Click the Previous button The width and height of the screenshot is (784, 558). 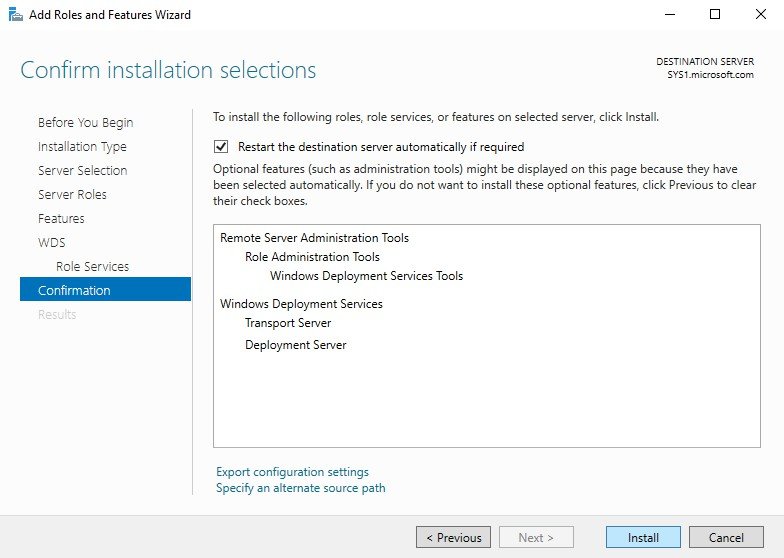pyautogui.click(x=454, y=538)
